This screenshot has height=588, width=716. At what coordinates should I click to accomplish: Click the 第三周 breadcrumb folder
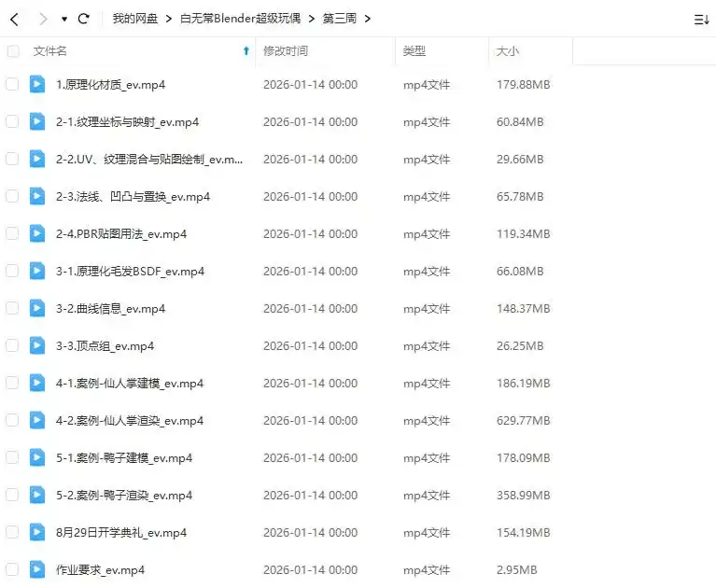pos(339,19)
